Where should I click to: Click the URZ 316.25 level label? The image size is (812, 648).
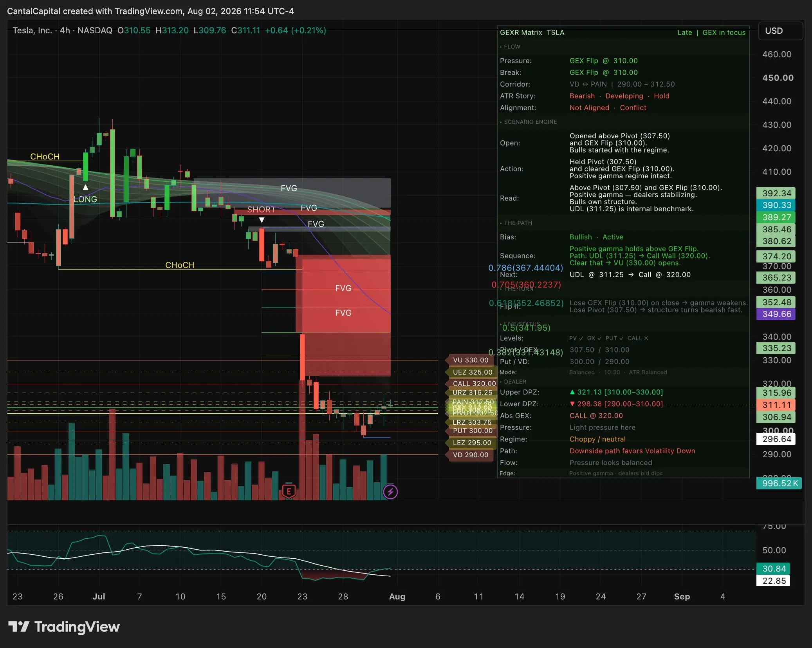[x=472, y=393]
